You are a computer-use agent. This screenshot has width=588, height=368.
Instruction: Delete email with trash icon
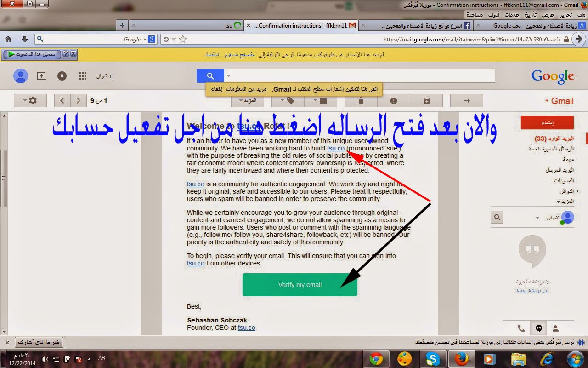coord(361,100)
